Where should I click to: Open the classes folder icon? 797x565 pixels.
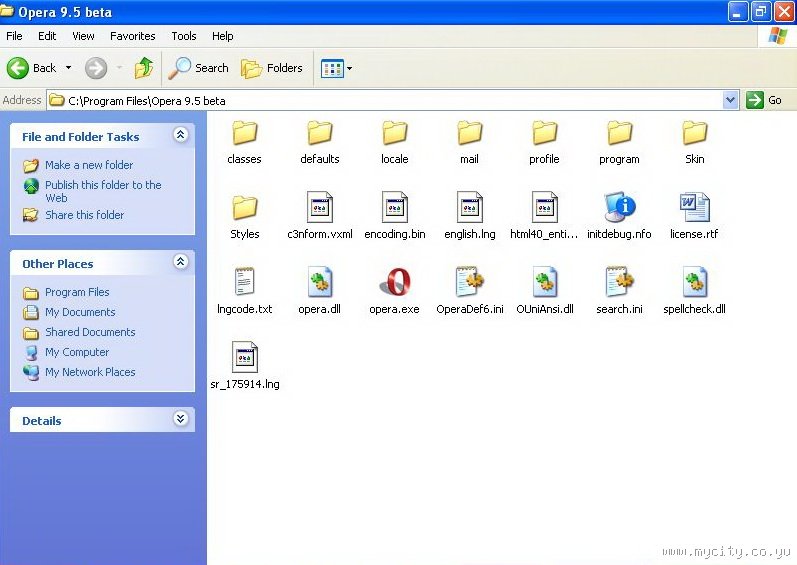tap(245, 133)
